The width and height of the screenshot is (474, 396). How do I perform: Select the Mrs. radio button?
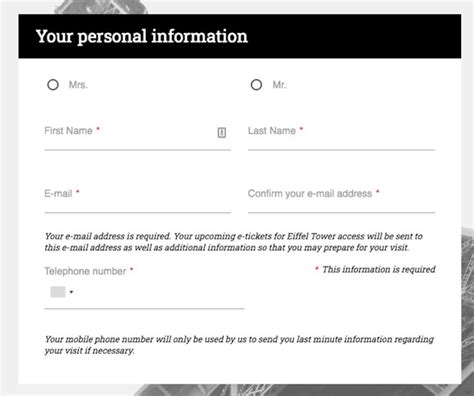point(53,85)
